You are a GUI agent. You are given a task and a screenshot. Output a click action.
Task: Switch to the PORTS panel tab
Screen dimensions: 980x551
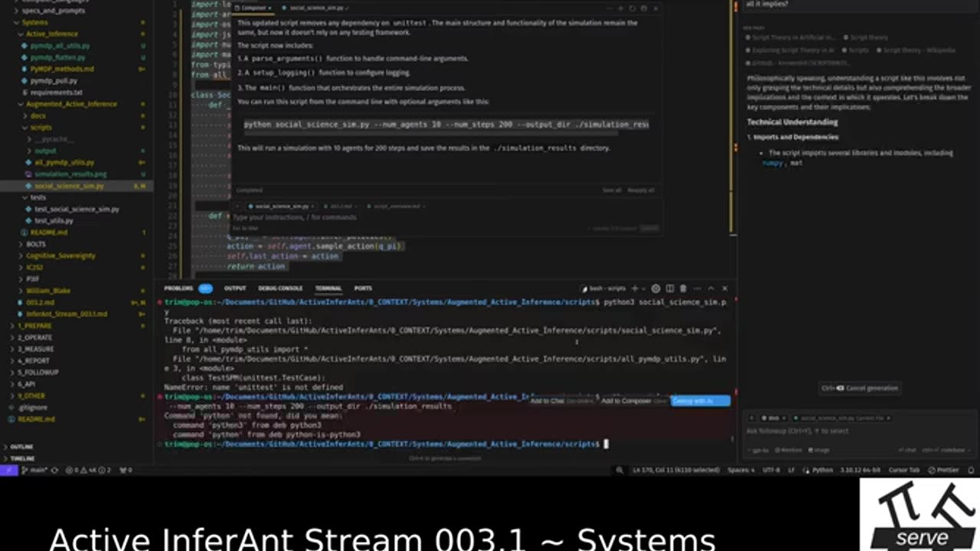(x=363, y=289)
